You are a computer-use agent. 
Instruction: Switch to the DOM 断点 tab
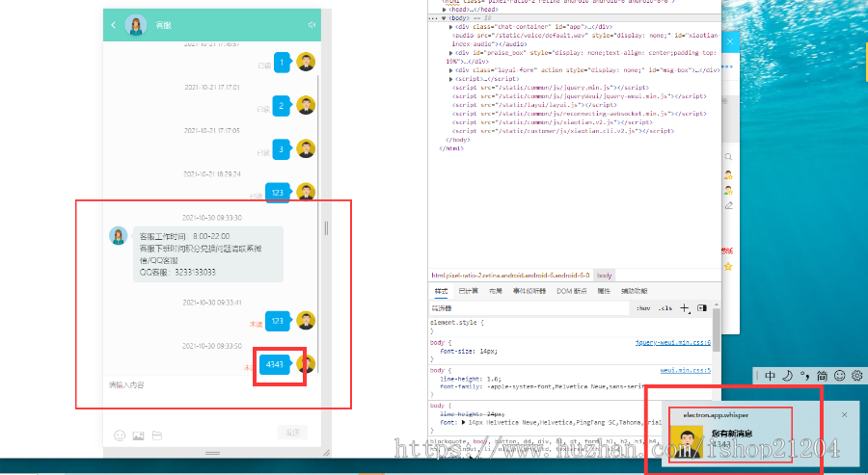pyautogui.click(x=571, y=291)
